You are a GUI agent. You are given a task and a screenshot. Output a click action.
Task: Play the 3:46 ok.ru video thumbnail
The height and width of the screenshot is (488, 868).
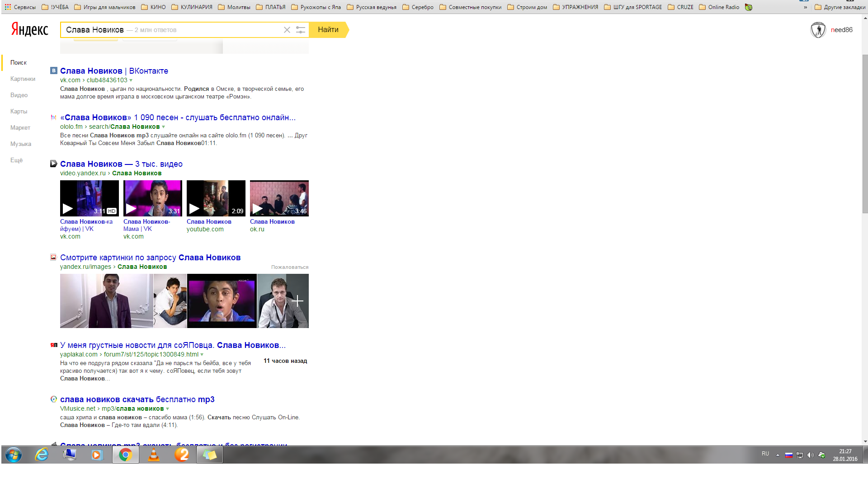click(x=279, y=198)
